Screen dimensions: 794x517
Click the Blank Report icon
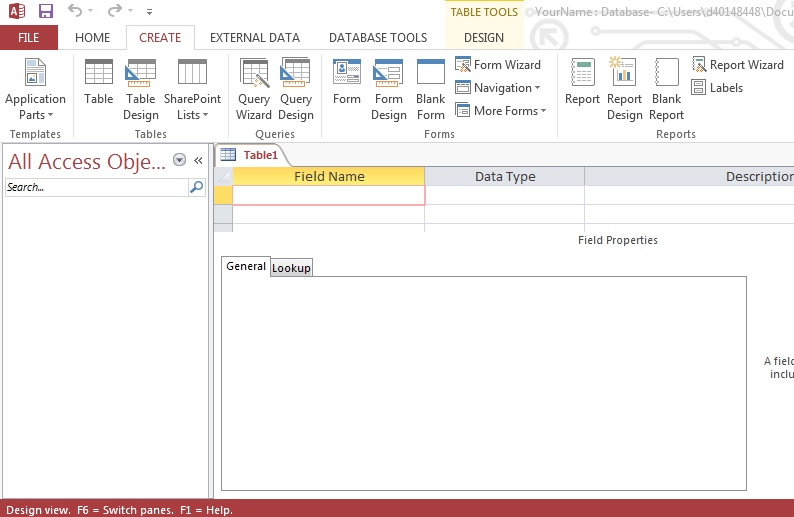point(666,89)
